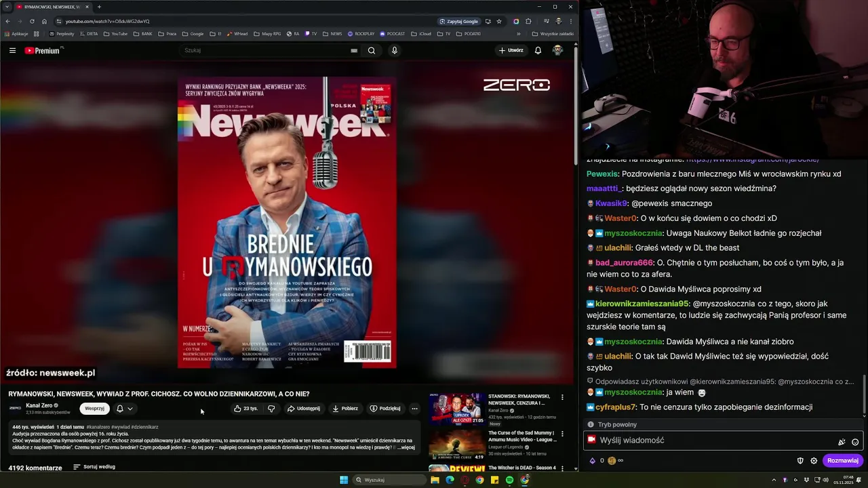
Task: Click the Pobierz download button
Action: 345,409
